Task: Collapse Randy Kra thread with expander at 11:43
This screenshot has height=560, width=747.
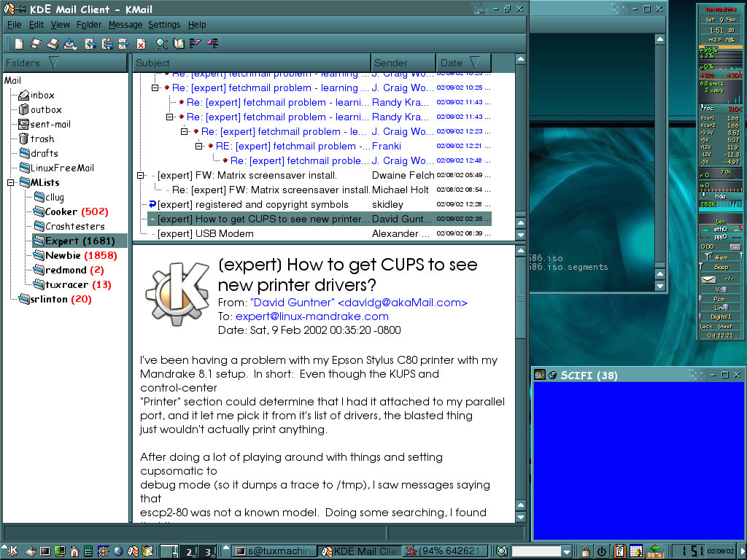Action: point(169,117)
